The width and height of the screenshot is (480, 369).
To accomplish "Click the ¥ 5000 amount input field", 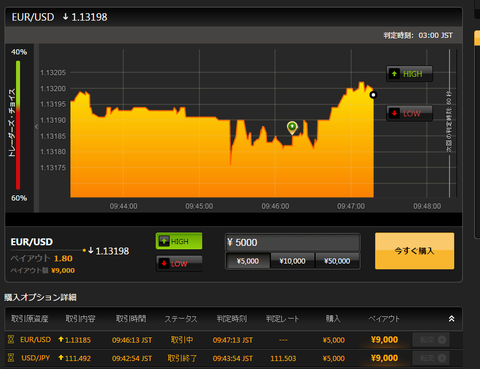I will click(x=292, y=242).
